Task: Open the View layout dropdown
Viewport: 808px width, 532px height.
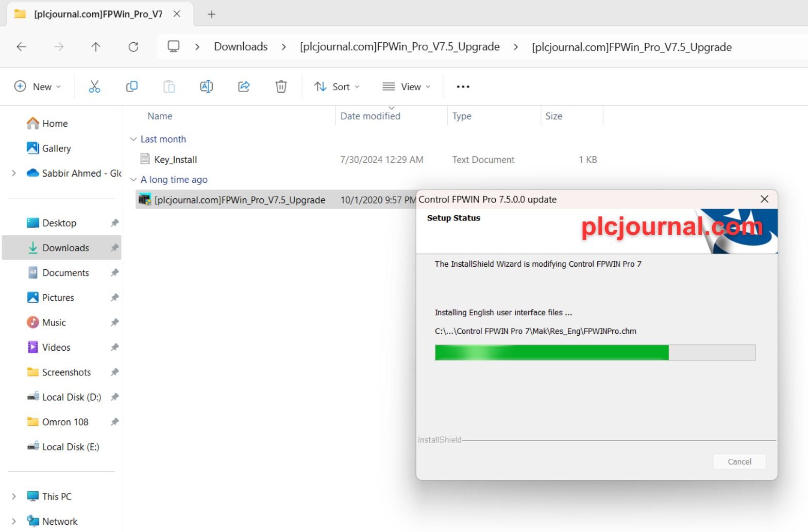Action: point(407,87)
